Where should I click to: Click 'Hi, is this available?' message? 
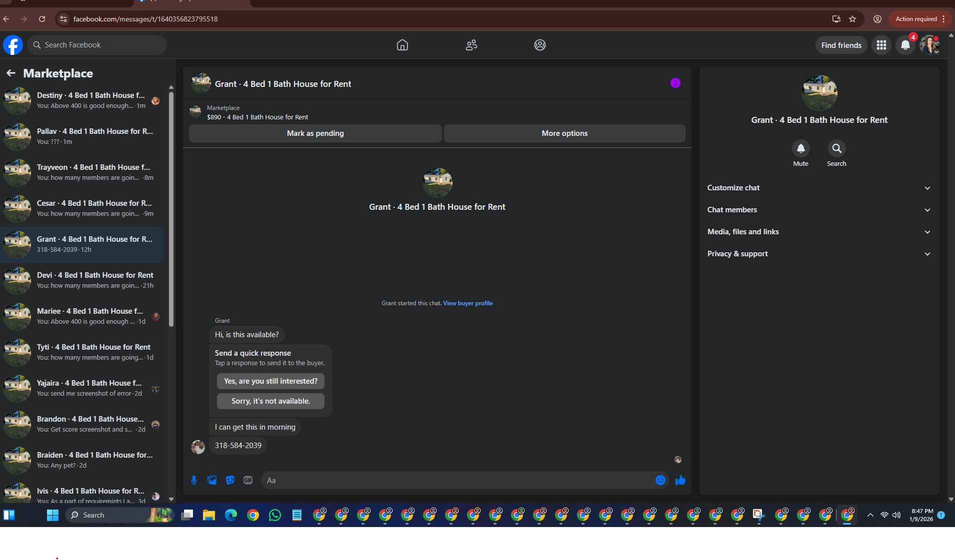tap(247, 335)
